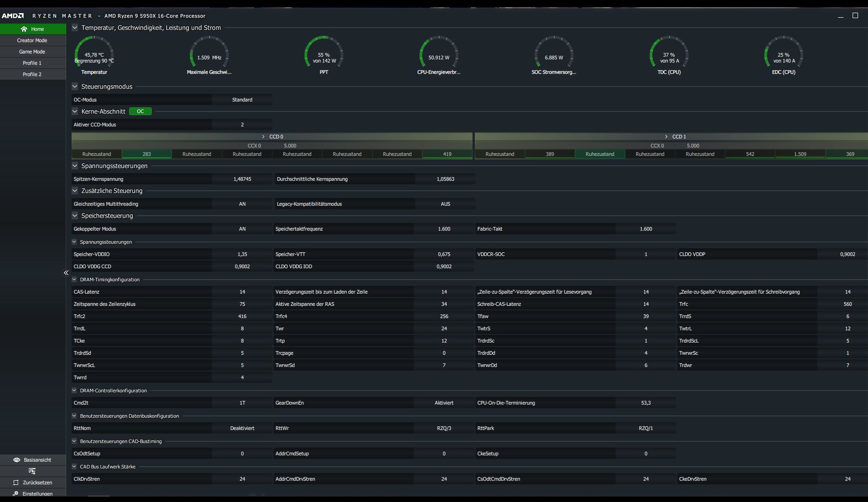Click the Durchschnittliche Kernspannung value 1,05863
This screenshot has width=868, height=502.
coord(445,179)
